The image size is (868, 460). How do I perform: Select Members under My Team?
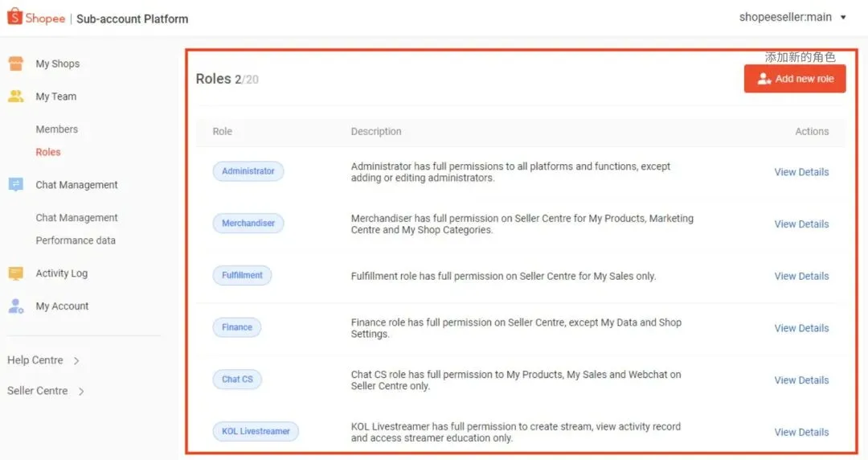(x=57, y=129)
